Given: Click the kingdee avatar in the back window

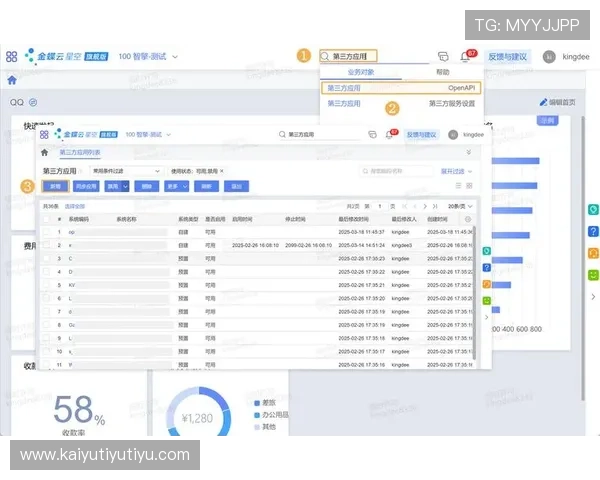Looking at the screenshot, I should [549, 57].
